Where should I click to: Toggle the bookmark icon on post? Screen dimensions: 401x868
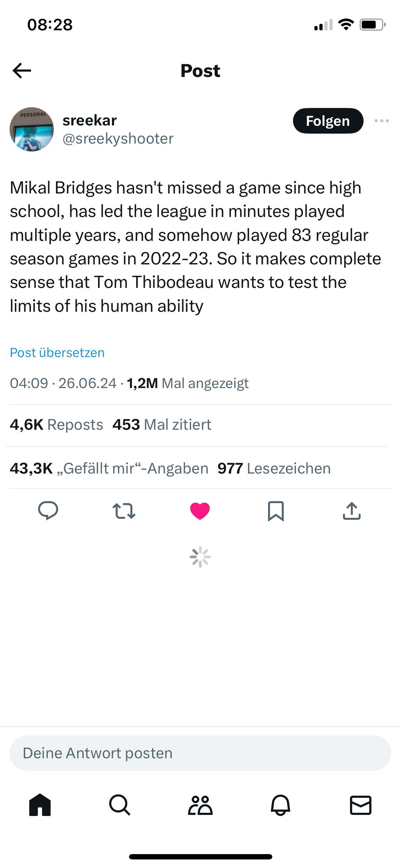(276, 511)
